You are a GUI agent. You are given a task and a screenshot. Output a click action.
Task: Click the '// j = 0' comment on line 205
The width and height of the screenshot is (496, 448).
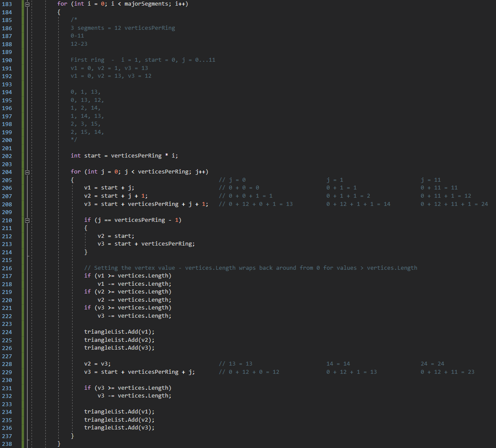(232, 180)
